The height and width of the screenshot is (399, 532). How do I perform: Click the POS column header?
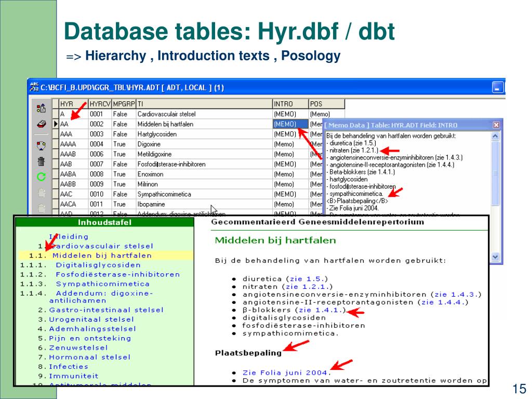(326, 104)
